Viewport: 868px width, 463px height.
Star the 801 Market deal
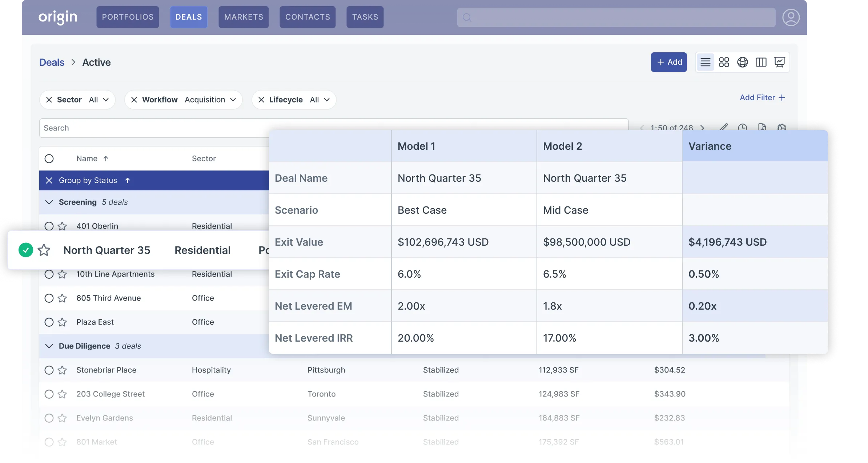[x=62, y=442]
